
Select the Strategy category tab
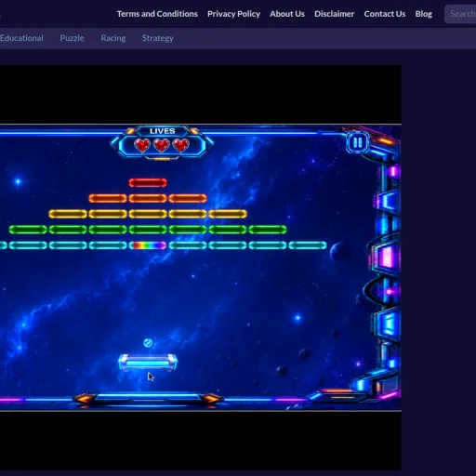[158, 38]
